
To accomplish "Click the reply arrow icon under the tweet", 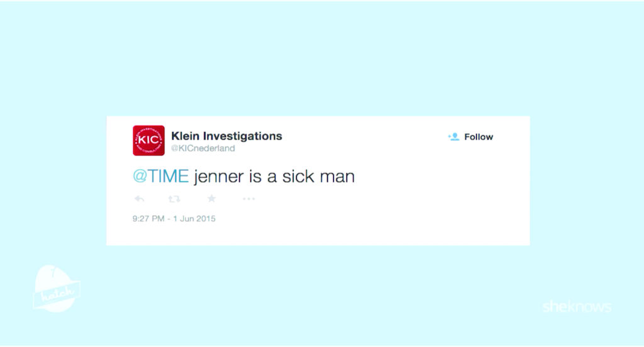I will (140, 199).
